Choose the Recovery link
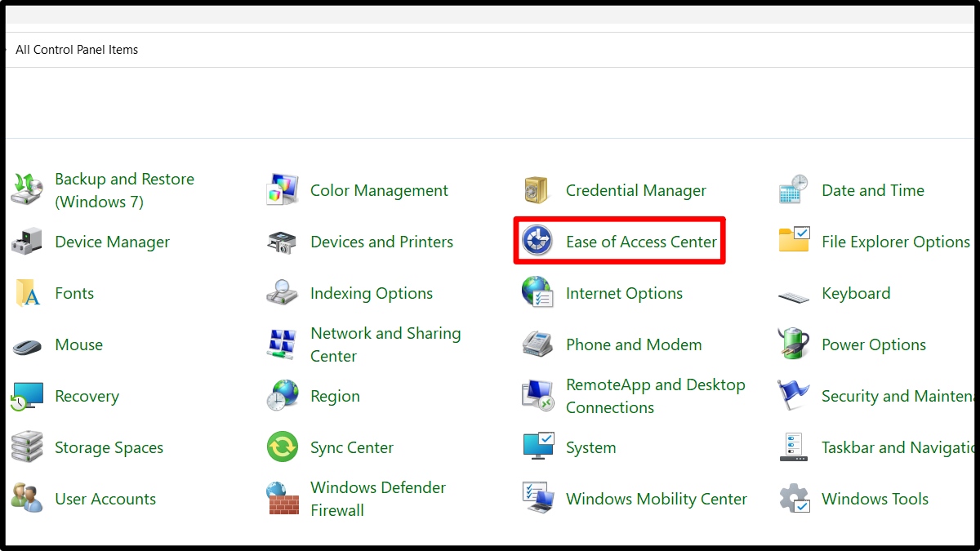980x551 pixels. pos(87,396)
